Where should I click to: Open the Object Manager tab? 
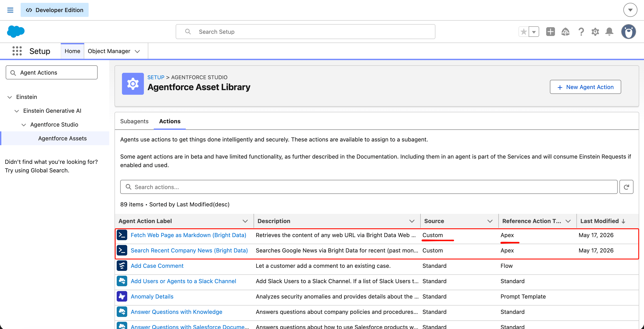click(109, 51)
